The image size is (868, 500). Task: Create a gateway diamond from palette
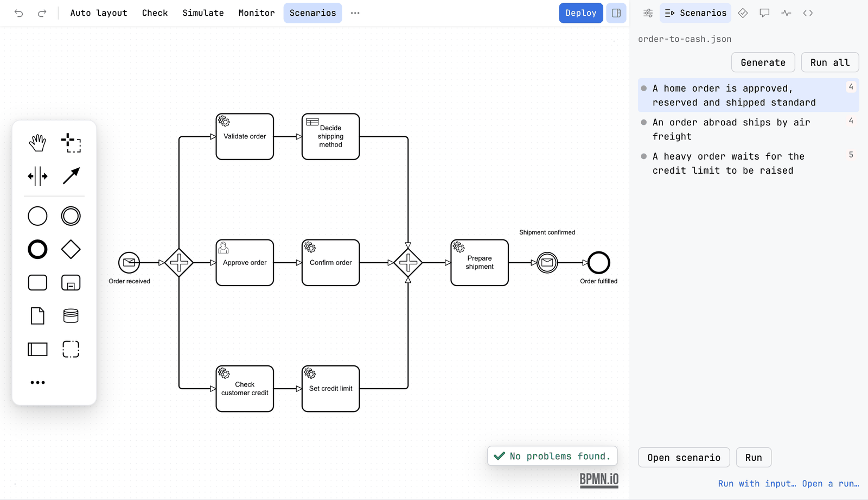pos(71,250)
